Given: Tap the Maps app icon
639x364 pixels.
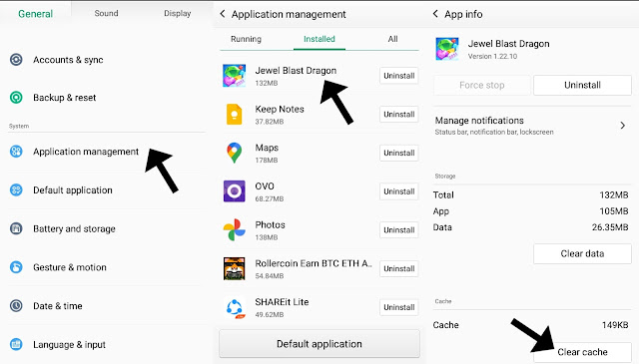Looking at the screenshot, I should pyautogui.click(x=235, y=153).
